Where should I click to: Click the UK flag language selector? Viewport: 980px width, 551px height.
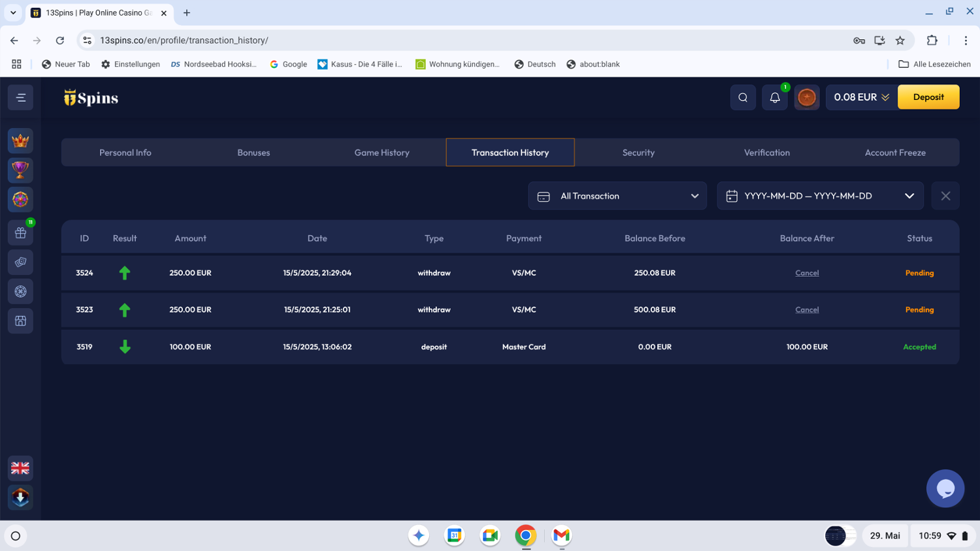pos(20,468)
